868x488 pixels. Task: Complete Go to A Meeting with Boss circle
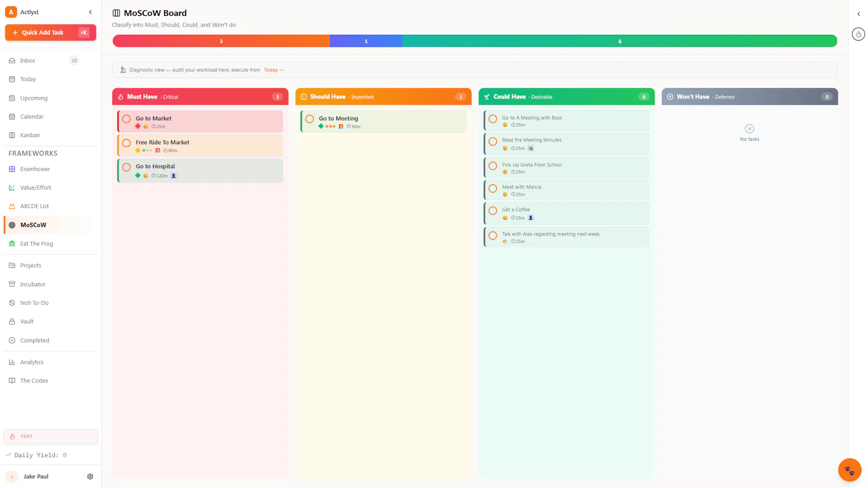pos(493,119)
